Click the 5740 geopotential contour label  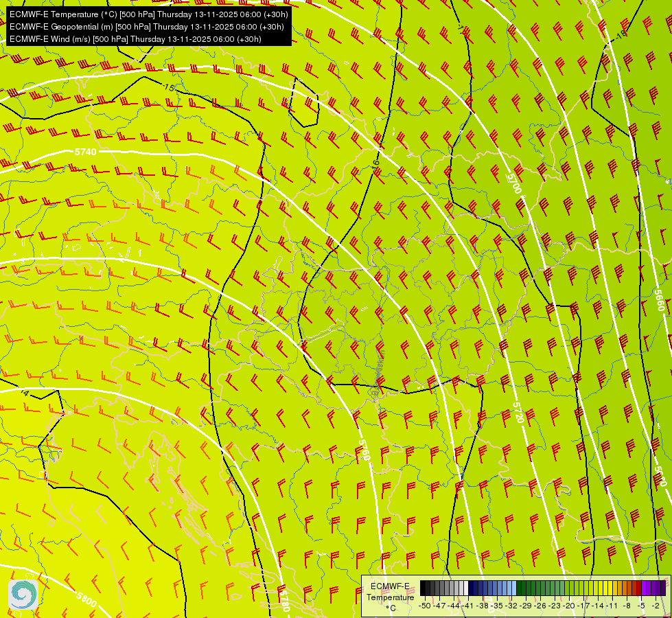(x=85, y=152)
